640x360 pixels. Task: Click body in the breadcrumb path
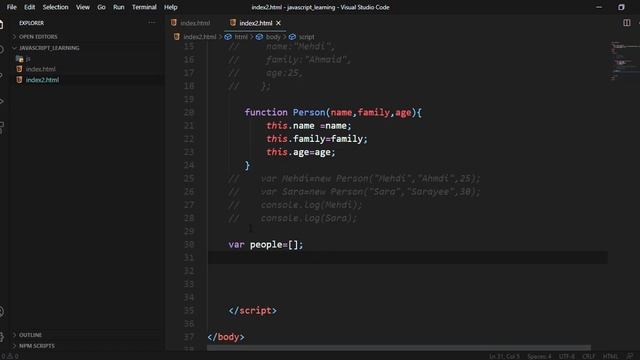273,37
